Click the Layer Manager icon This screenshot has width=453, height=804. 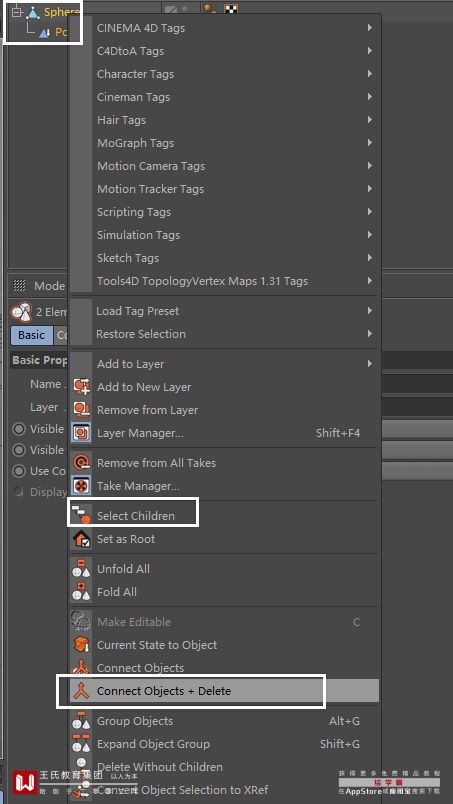point(82,433)
